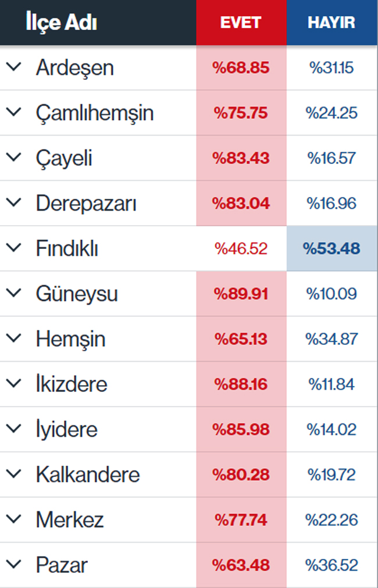Open the Kalkandere row chevron
Screen dimensions: 378x588
(x=13, y=474)
